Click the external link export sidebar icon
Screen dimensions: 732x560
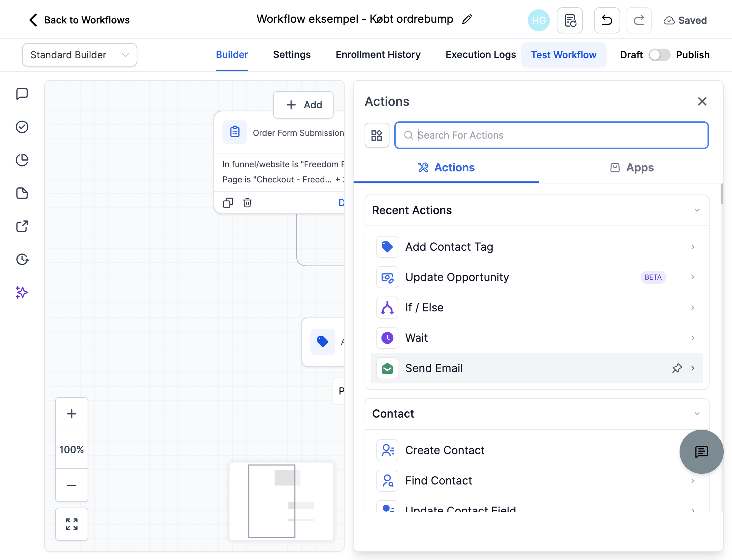[x=22, y=226]
